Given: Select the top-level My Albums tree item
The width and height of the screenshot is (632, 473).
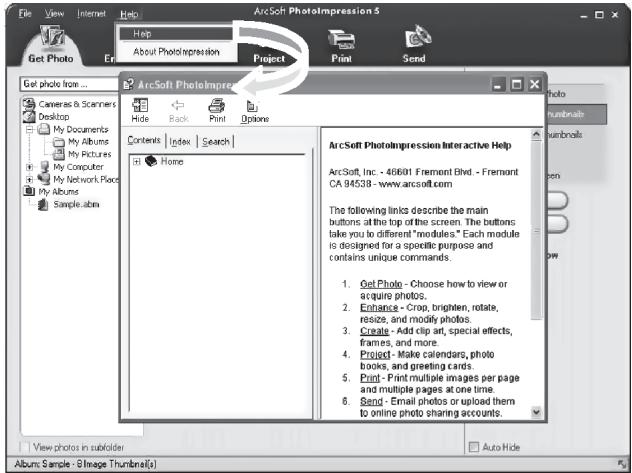Looking at the screenshot, I should [x=58, y=192].
